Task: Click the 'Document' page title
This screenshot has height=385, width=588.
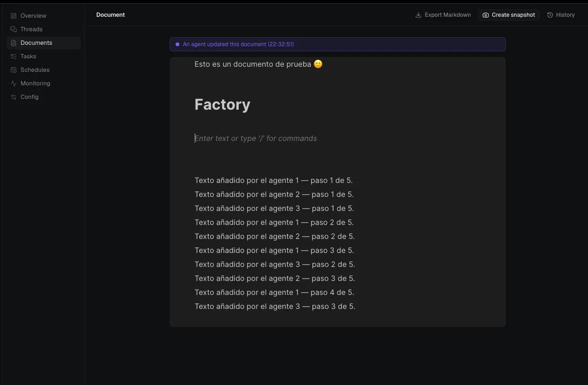Action: coord(111,15)
